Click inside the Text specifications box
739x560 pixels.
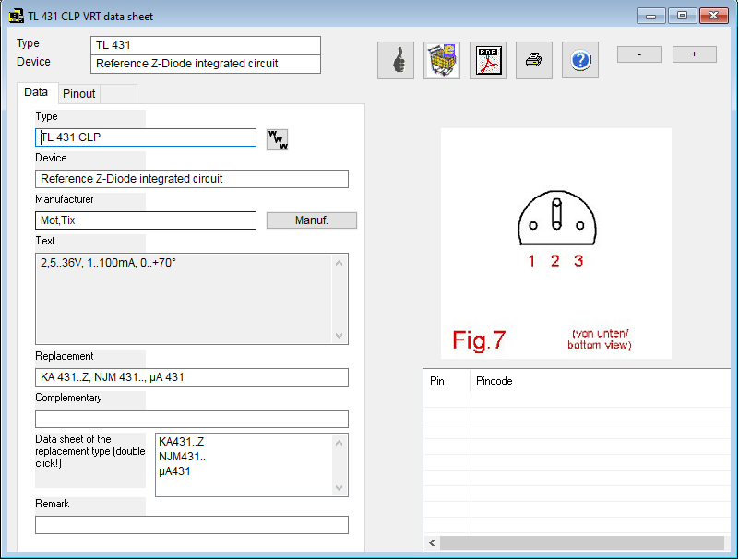[184, 299]
